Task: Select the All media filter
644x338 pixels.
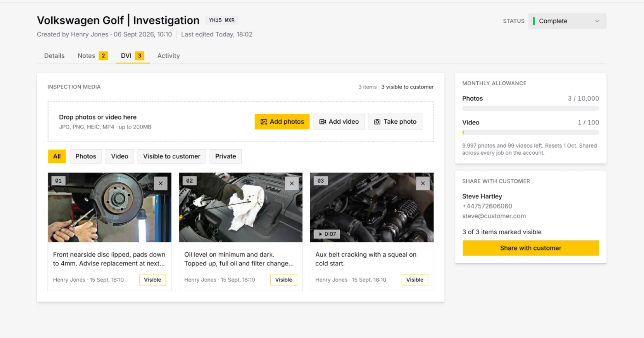Action: [57, 156]
